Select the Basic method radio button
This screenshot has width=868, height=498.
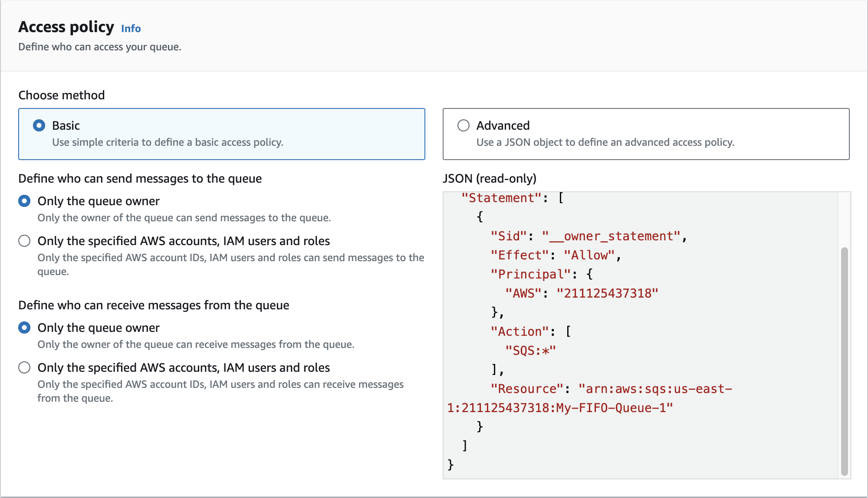39,125
